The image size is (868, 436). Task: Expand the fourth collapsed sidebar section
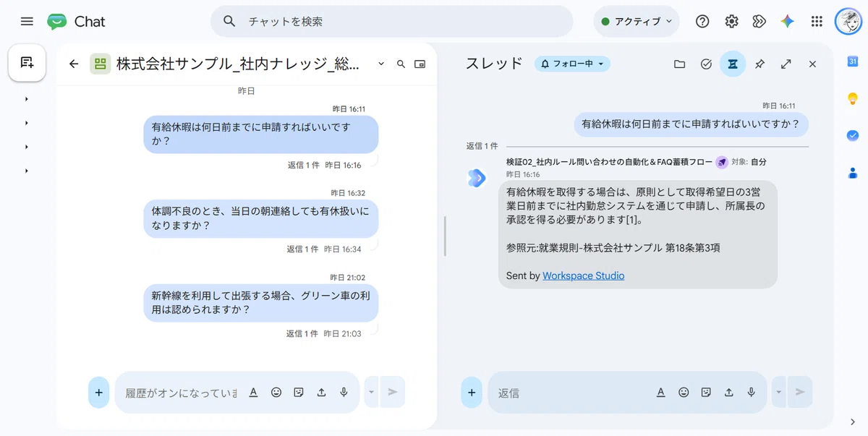(x=27, y=171)
